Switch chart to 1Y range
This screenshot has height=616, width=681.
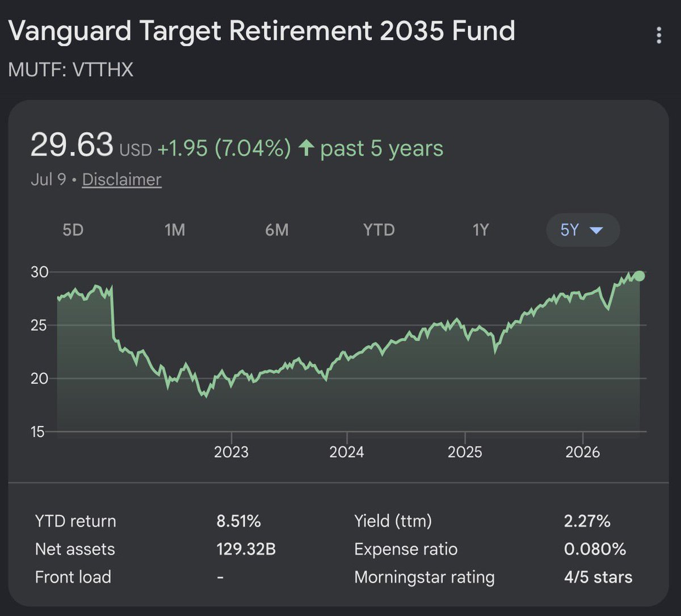coord(481,230)
